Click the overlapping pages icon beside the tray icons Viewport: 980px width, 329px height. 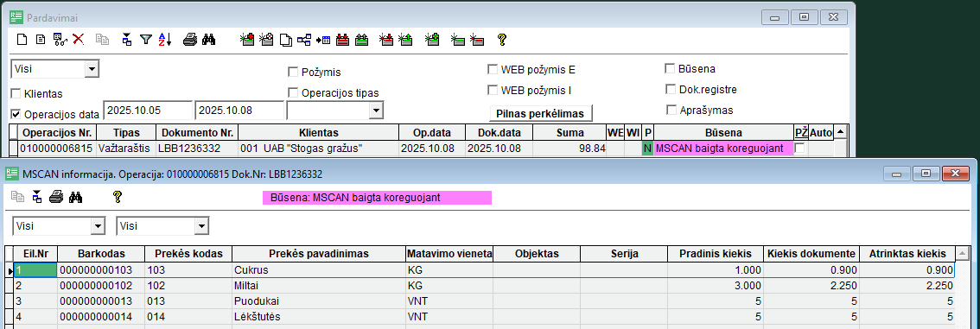coord(285,40)
